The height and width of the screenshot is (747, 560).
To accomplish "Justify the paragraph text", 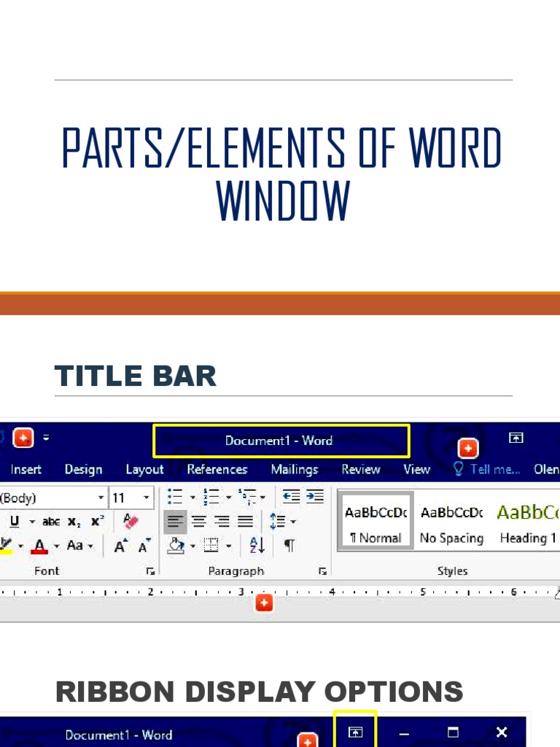I will coord(245,522).
